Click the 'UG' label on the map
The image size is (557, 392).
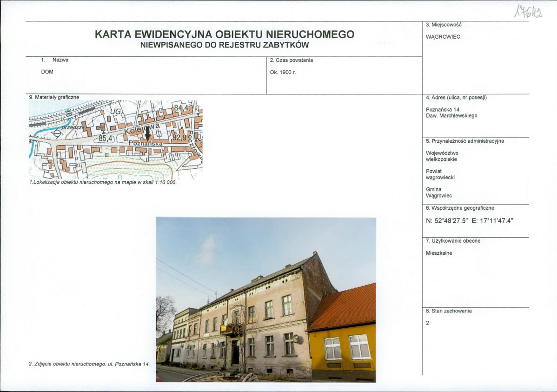coord(116,112)
